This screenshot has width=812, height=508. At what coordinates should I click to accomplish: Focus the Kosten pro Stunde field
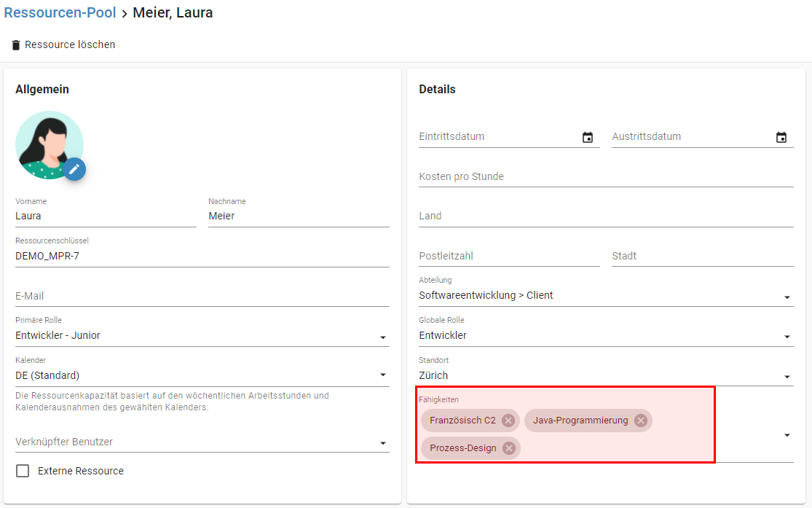(x=605, y=176)
